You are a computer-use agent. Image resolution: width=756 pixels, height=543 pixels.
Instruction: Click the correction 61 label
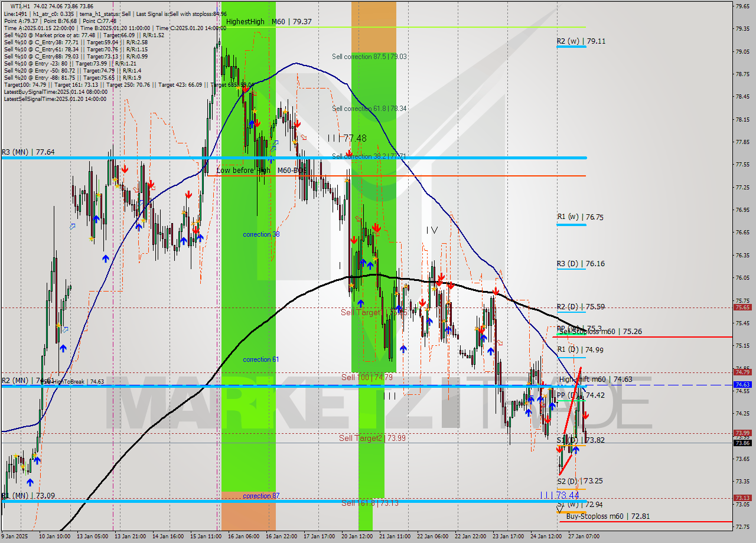click(261, 359)
